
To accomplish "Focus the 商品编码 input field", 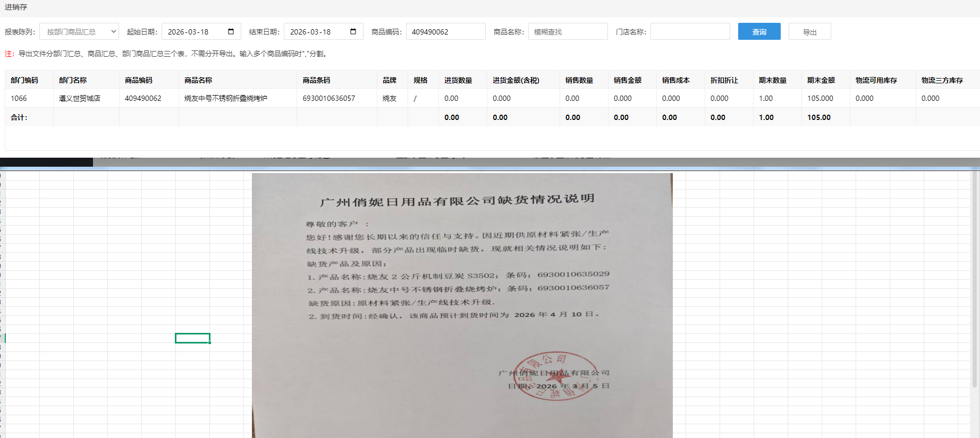I will click(x=445, y=32).
